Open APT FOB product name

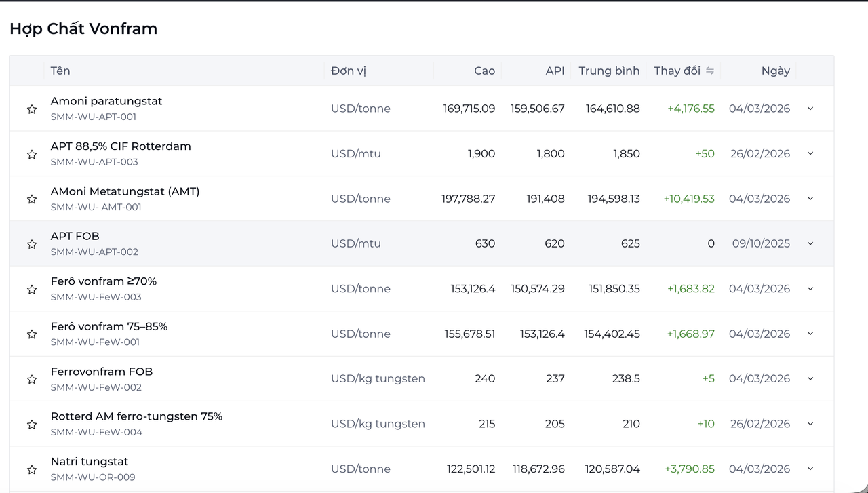(x=75, y=236)
